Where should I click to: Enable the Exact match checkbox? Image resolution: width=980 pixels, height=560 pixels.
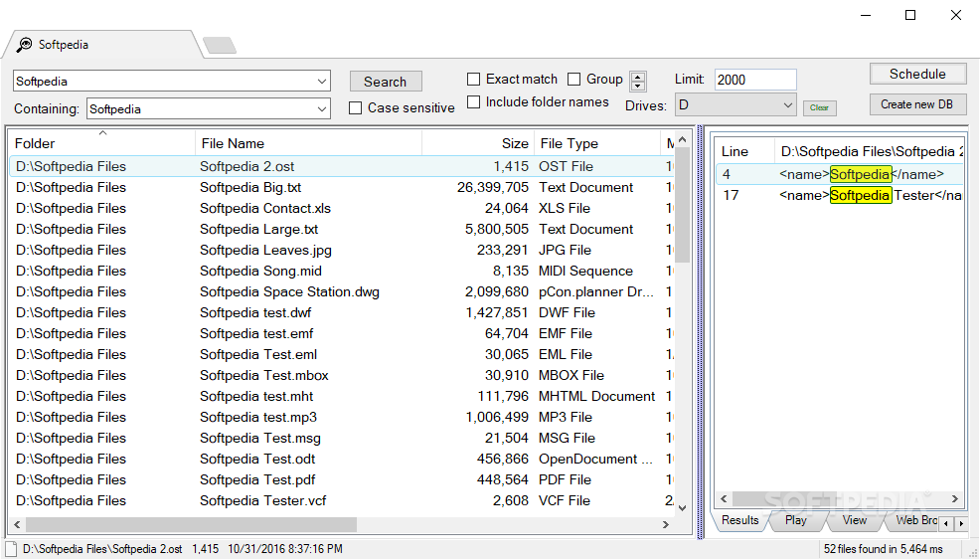474,80
